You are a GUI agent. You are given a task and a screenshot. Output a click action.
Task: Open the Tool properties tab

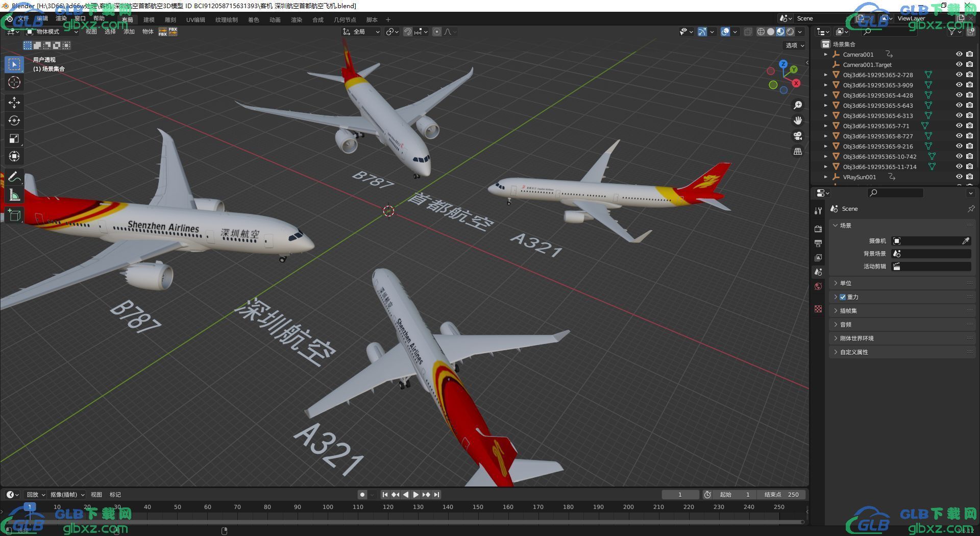pyautogui.click(x=818, y=210)
